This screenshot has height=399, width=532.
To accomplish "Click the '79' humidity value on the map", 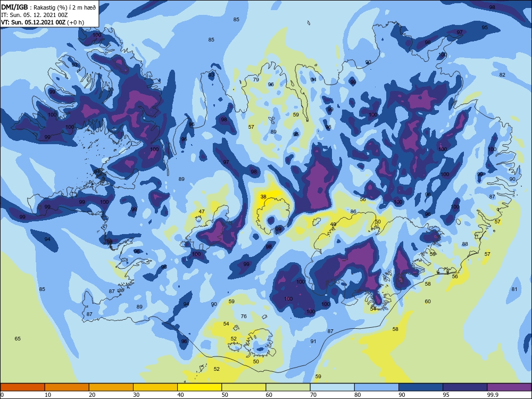I will point(256,79).
